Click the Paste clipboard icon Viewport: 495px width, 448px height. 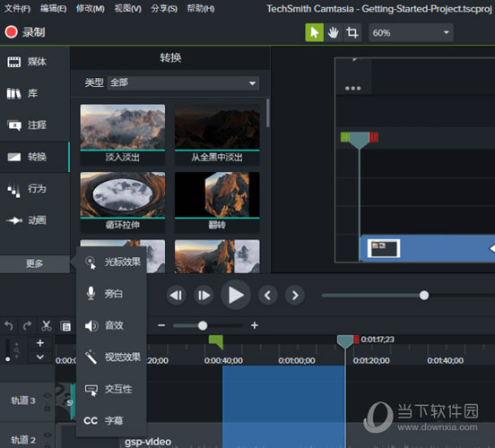coord(65,325)
